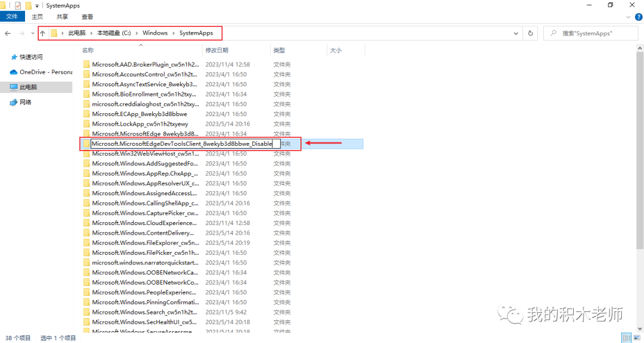Refresh the SystemApps folder view
644x343 pixels.
click(x=531, y=33)
